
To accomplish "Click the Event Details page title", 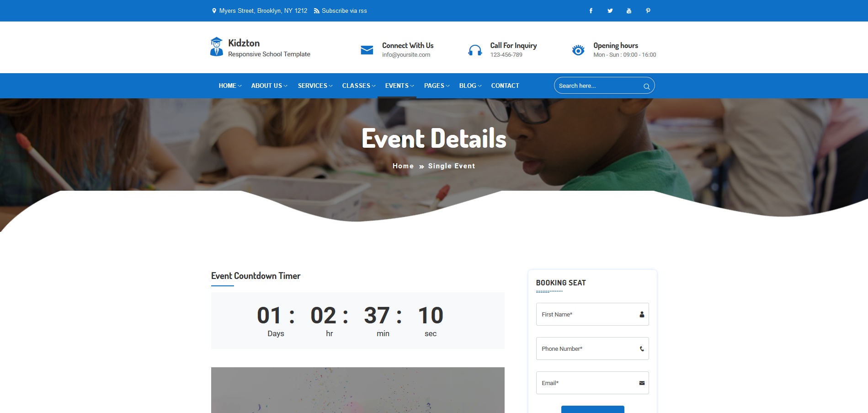I will tap(434, 138).
